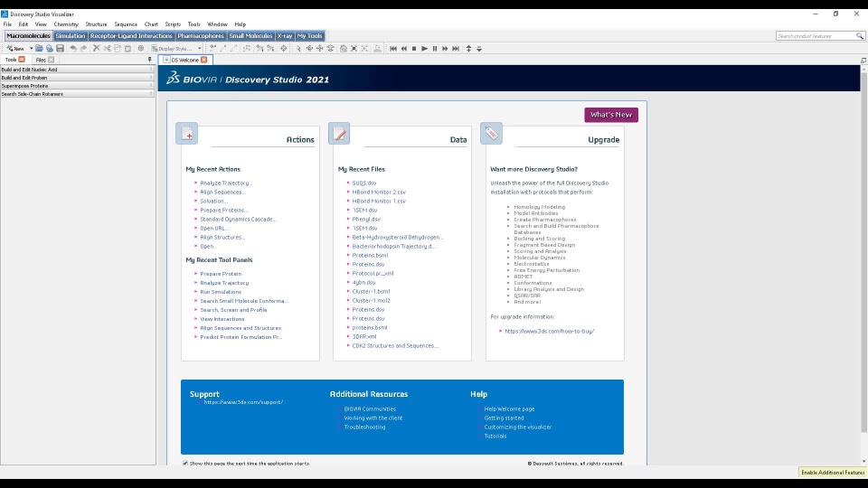
Task: Click the Undo arrow icon
Action: click(72, 49)
